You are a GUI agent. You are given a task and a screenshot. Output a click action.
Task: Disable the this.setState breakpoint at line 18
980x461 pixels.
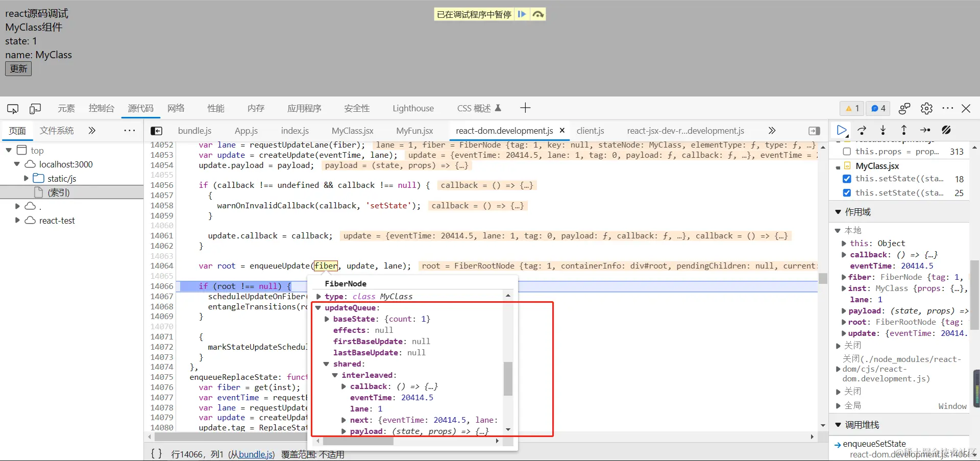click(x=847, y=179)
